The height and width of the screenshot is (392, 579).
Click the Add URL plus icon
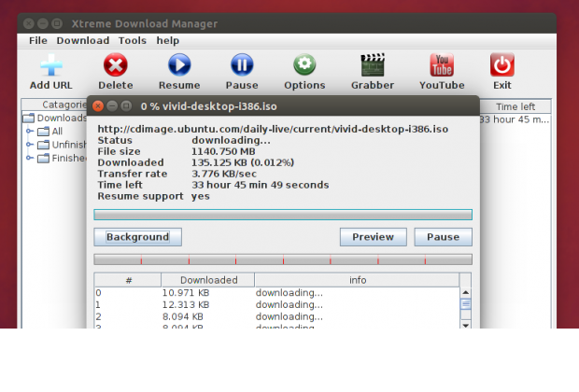tap(50, 65)
